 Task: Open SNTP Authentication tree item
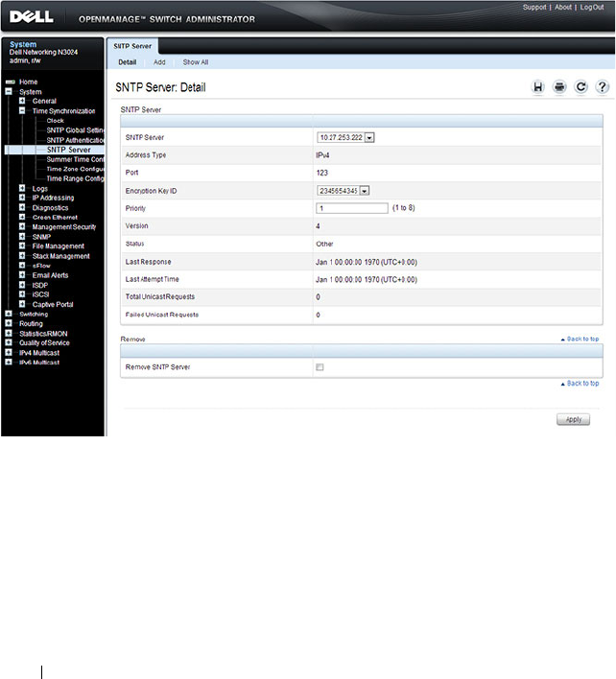76,140
